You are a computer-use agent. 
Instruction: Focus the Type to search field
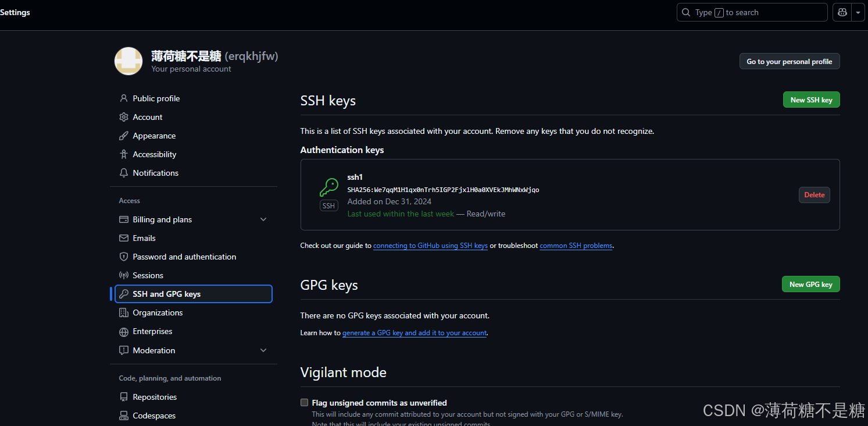click(x=752, y=12)
